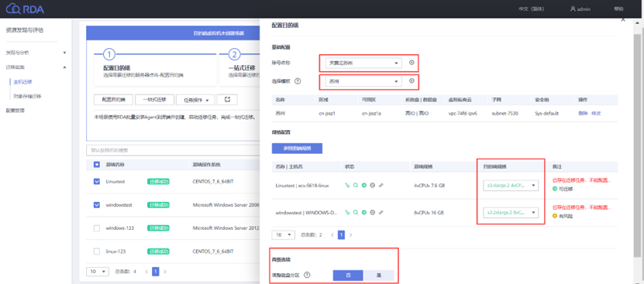Toggle select-all checkbox in source host header

pos(97,165)
